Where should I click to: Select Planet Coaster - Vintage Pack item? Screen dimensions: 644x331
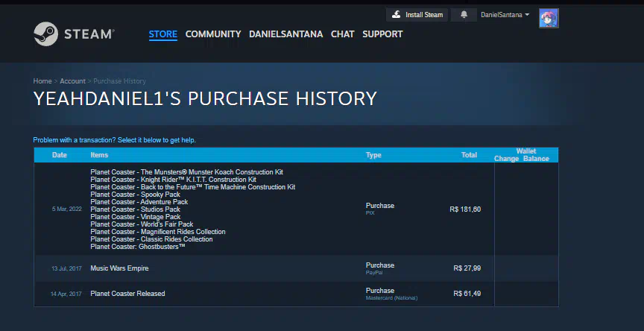[x=136, y=217]
